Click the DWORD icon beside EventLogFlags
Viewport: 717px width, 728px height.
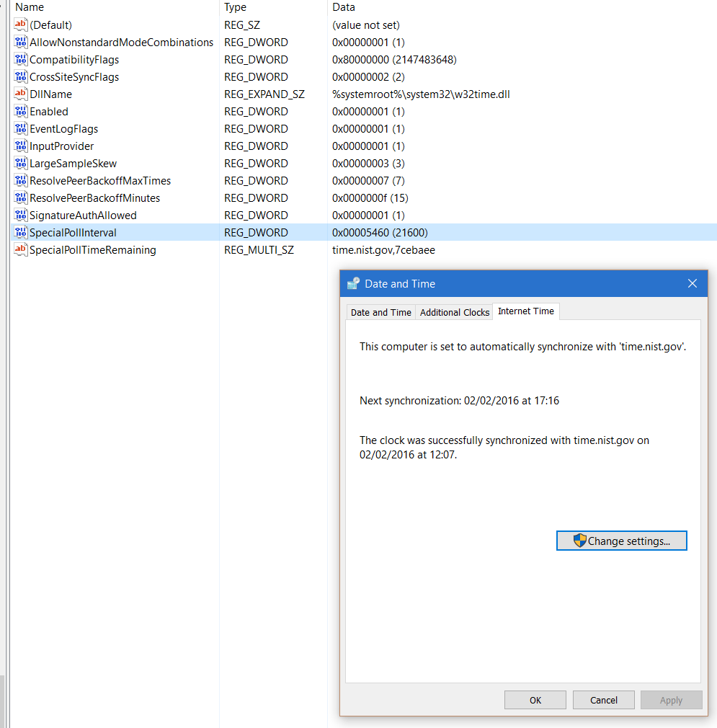tap(20, 128)
